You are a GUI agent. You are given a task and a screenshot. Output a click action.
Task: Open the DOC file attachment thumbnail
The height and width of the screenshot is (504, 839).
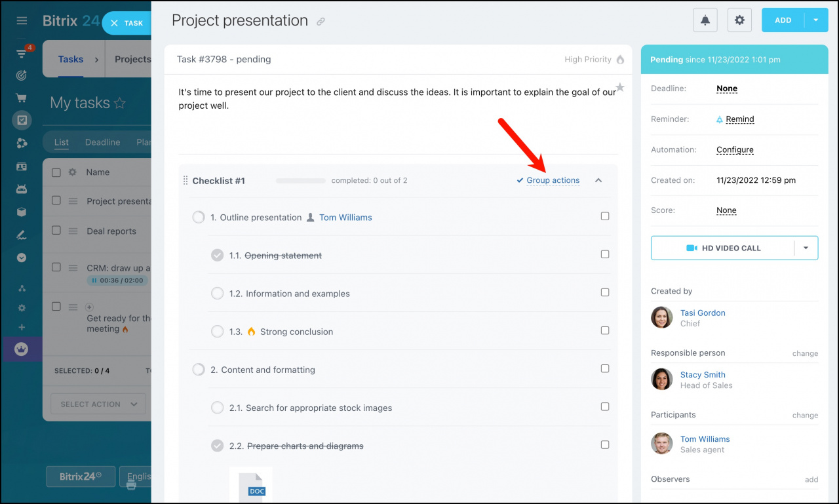250,485
